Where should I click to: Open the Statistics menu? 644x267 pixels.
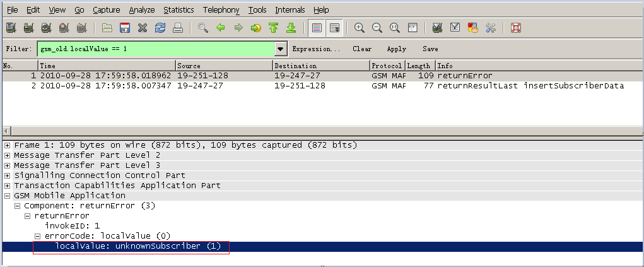[x=179, y=10]
